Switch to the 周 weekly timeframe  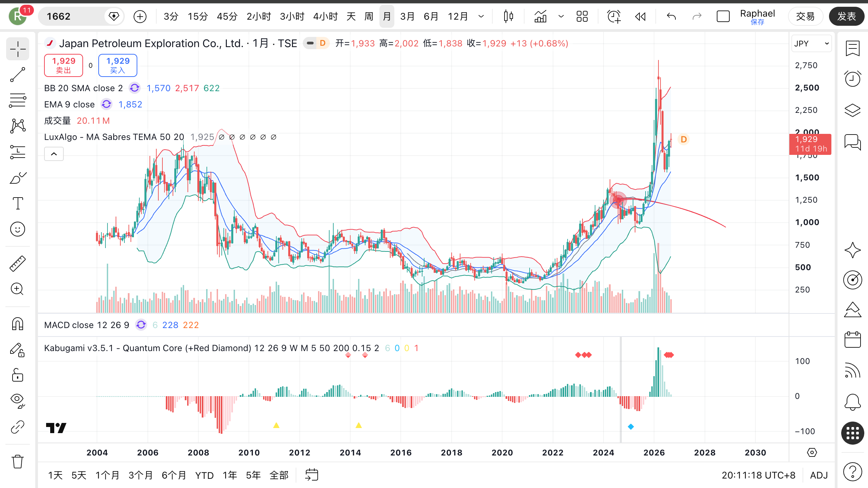(369, 16)
